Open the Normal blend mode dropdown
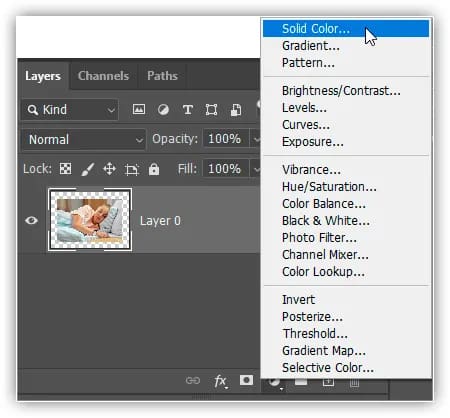This screenshot has width=450, height=418. [83, 139]
